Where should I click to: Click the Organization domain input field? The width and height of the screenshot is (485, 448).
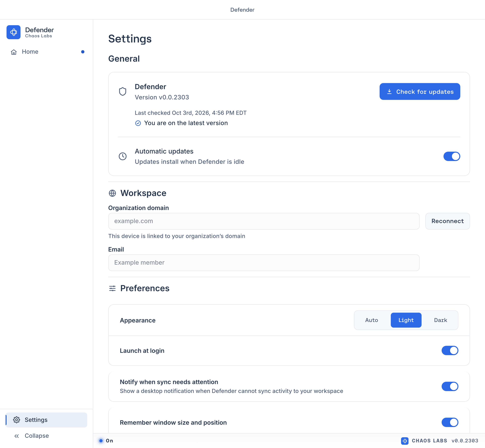[264, 221]
